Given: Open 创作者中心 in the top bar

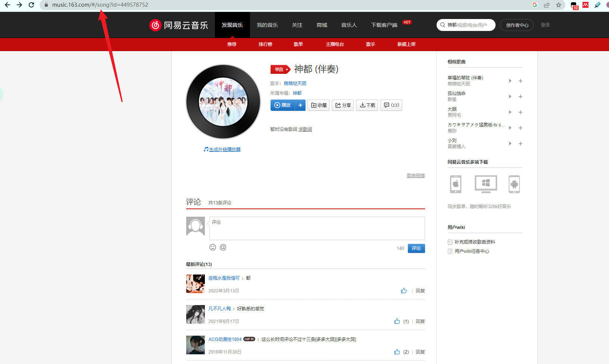Looking at the screenshot, I should click(516, 25).
